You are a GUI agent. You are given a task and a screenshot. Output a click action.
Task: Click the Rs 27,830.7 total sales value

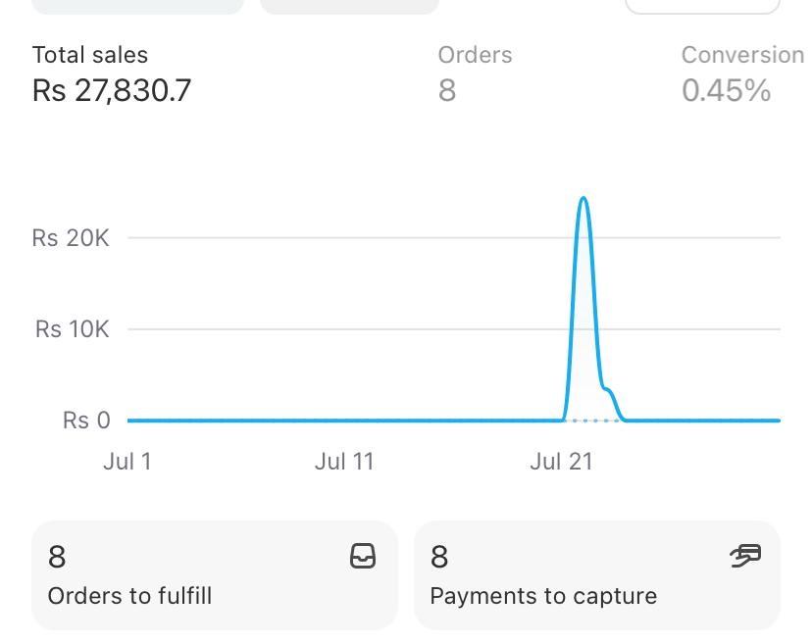(112, 91)
